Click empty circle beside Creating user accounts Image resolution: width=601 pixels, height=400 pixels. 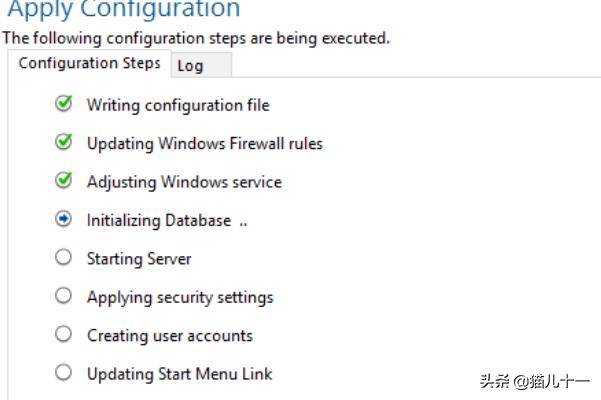[63, 334]
